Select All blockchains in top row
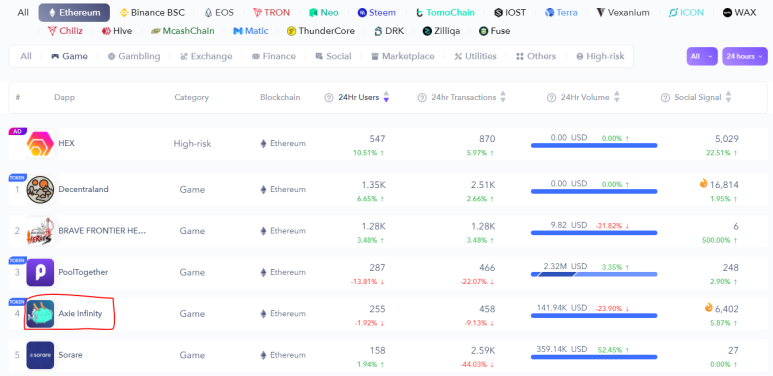Viewport: 773px width, 376px height. [x=23, y=13]
